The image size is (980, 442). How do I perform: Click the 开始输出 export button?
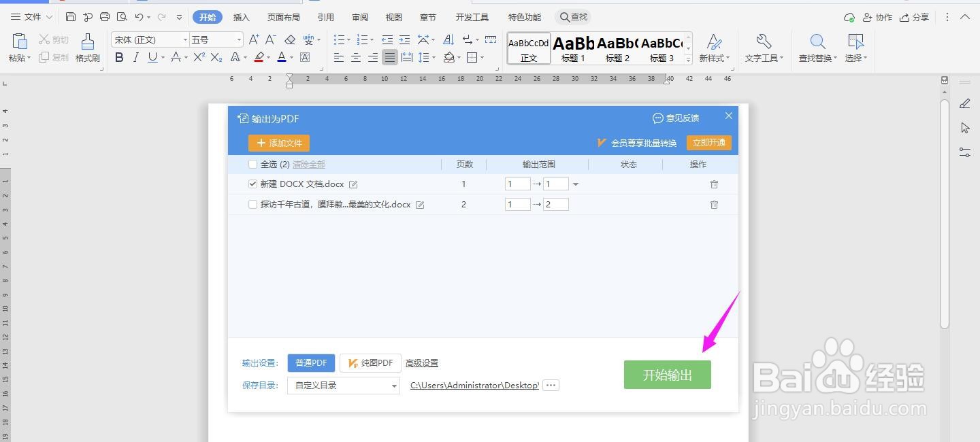(667, 375)
